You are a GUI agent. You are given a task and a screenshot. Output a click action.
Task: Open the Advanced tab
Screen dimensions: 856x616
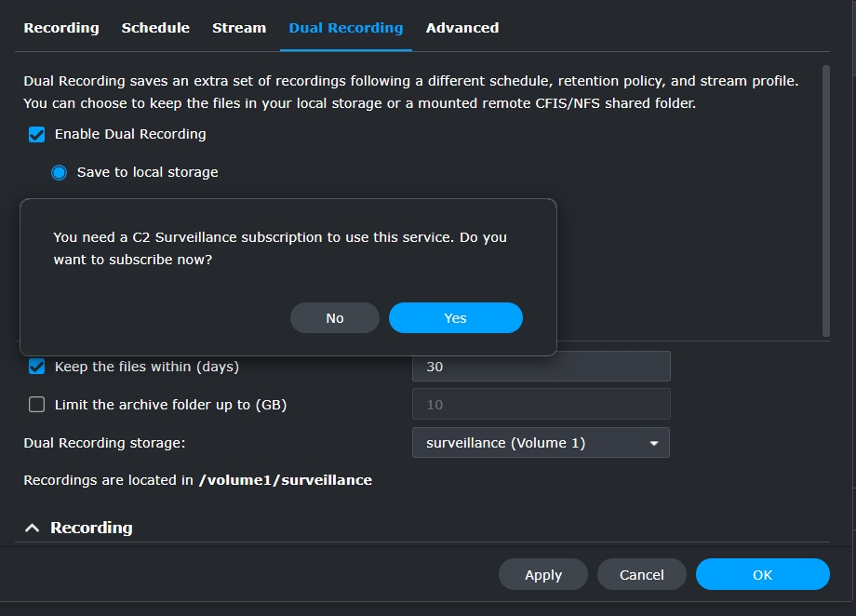tap(462, 28)
